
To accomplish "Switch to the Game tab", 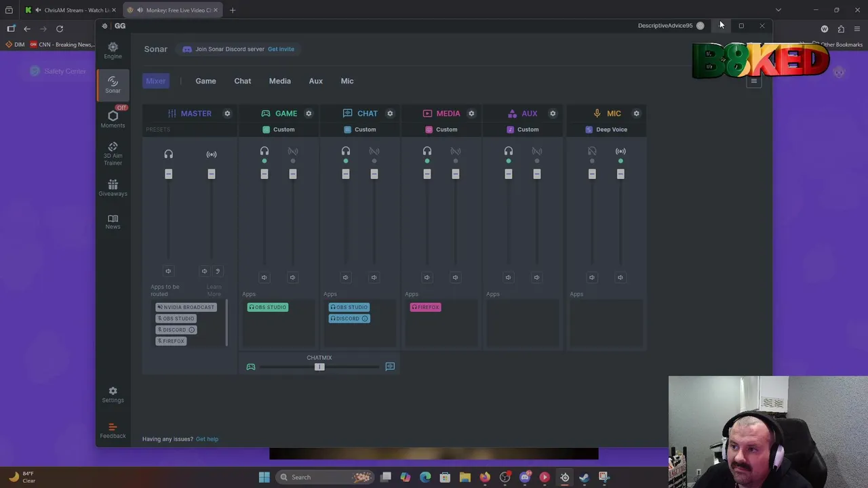I will [x=205, y=81].
